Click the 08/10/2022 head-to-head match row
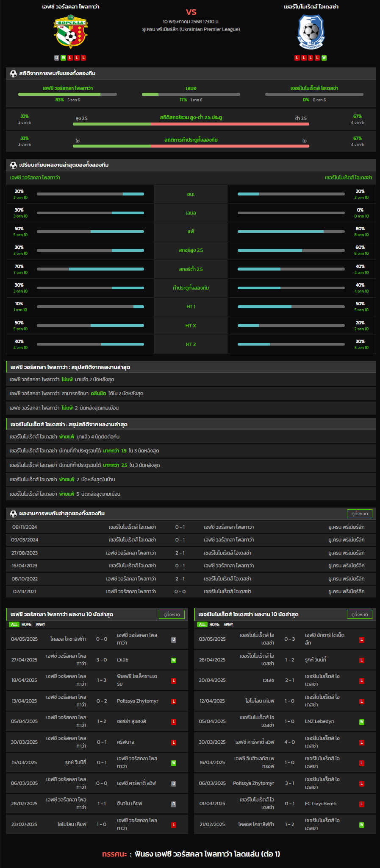The width and height of the screenshot is (380, 868). point(191,579)
